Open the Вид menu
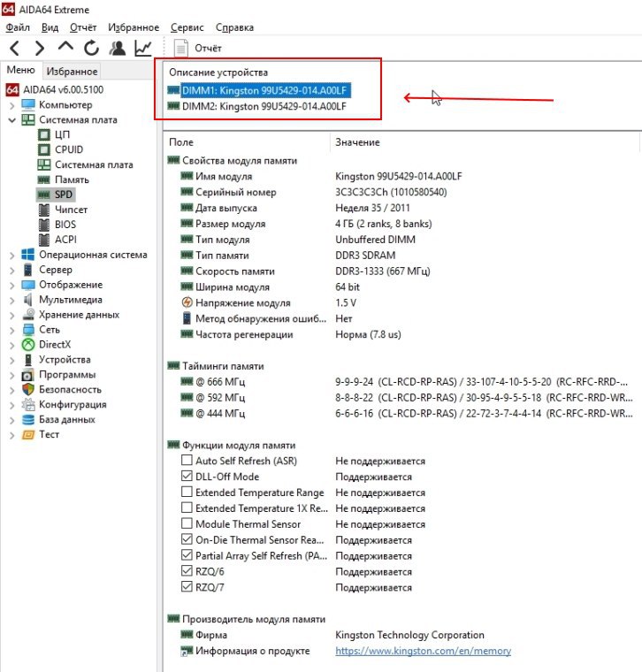642x672 pixels. pyautogui.click(x=50, y=27)
